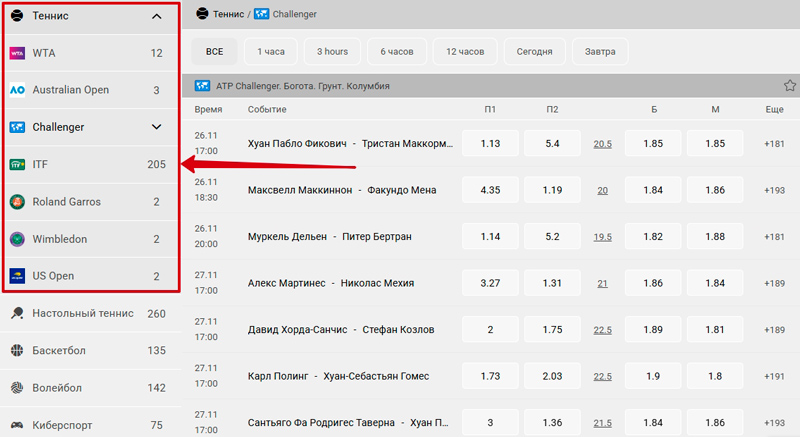This screenshot has width=800, height=437.
Task: Select the Сегодня time filter tab
Action: coord(535,51)
